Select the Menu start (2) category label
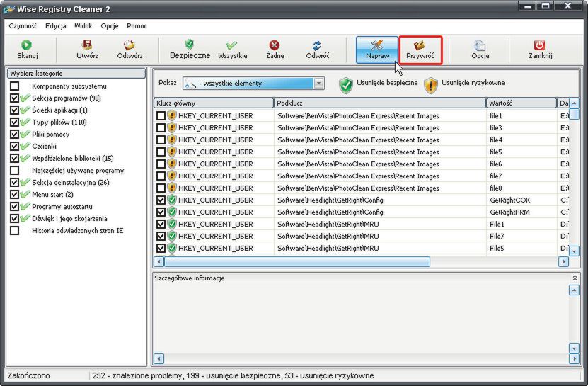 (52, 194)
